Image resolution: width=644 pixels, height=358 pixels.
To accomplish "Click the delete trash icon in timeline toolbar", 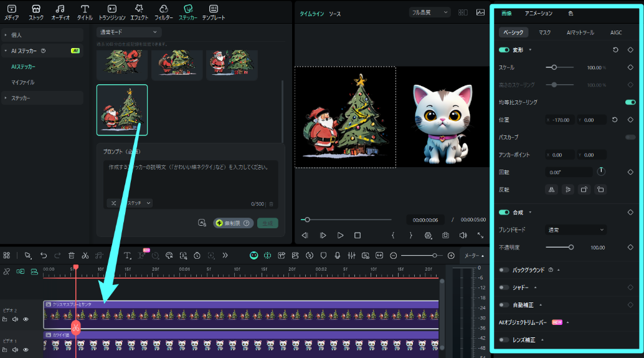I will tap(71, 256).
